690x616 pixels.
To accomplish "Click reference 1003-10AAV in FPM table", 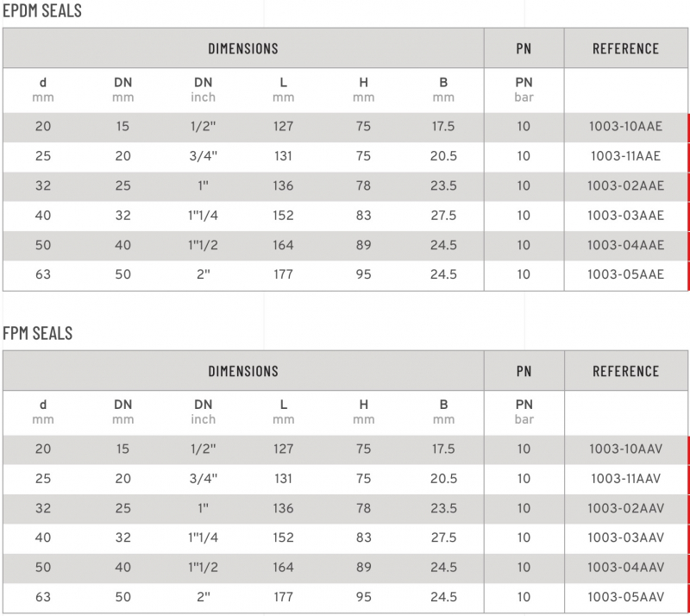I will (x=625, y=449).
